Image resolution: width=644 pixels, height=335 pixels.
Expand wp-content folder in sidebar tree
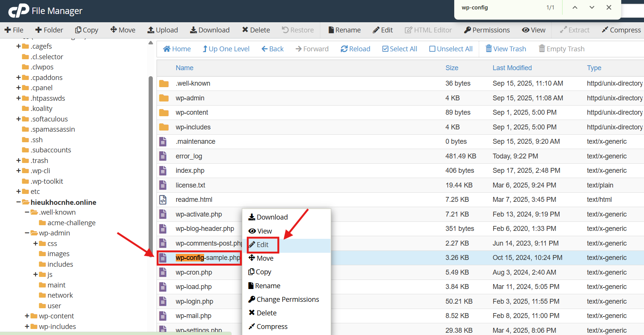click(x=27, y=316)
